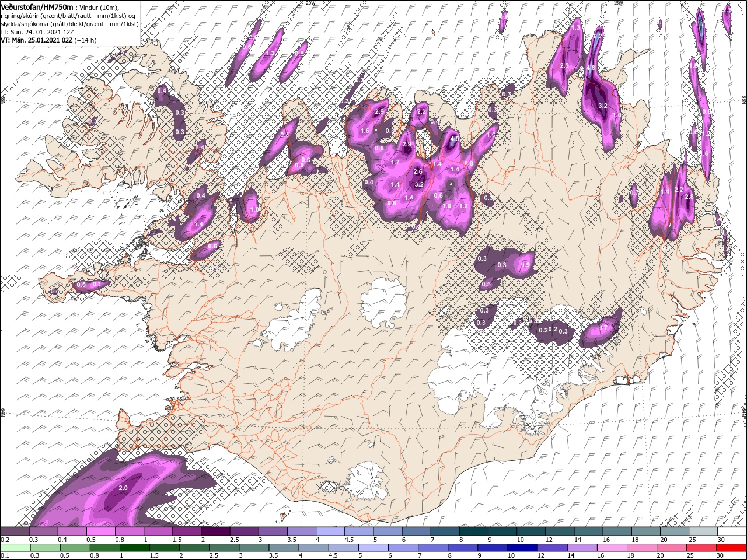Select the darkest purple upper swatch between 2 and 2.5

(215, 531)
